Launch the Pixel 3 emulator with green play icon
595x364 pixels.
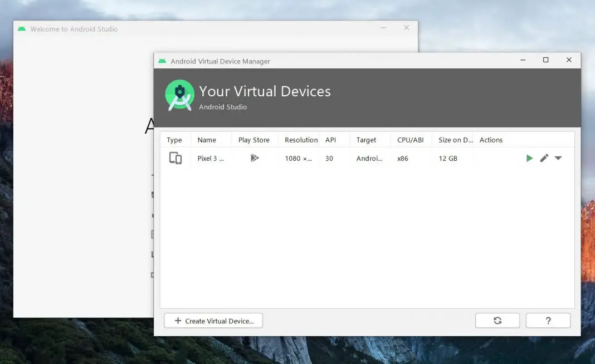[529, 158]
